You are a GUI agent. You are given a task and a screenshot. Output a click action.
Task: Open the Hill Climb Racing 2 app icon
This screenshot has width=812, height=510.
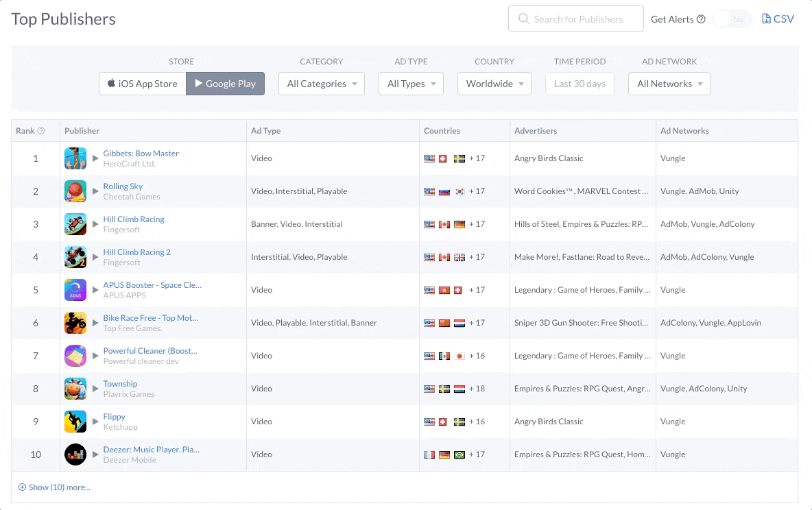click(x=75, y=257)
